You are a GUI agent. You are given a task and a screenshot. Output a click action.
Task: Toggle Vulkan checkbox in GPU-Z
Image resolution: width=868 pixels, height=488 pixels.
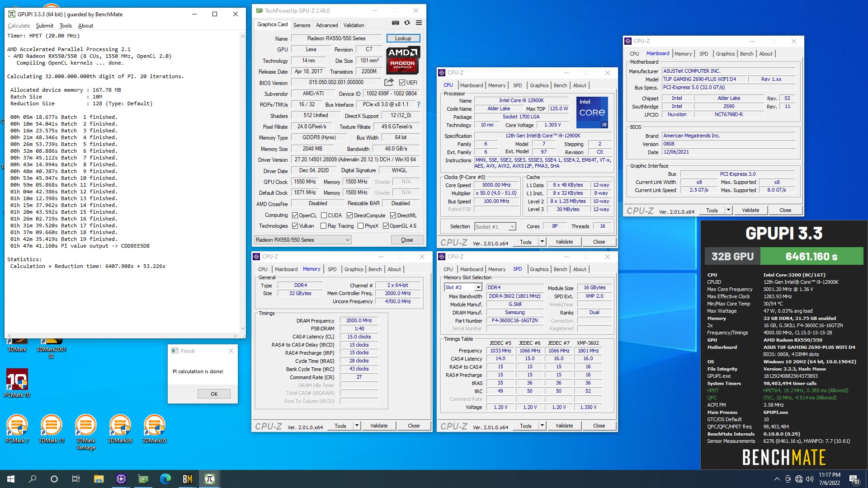295,226
